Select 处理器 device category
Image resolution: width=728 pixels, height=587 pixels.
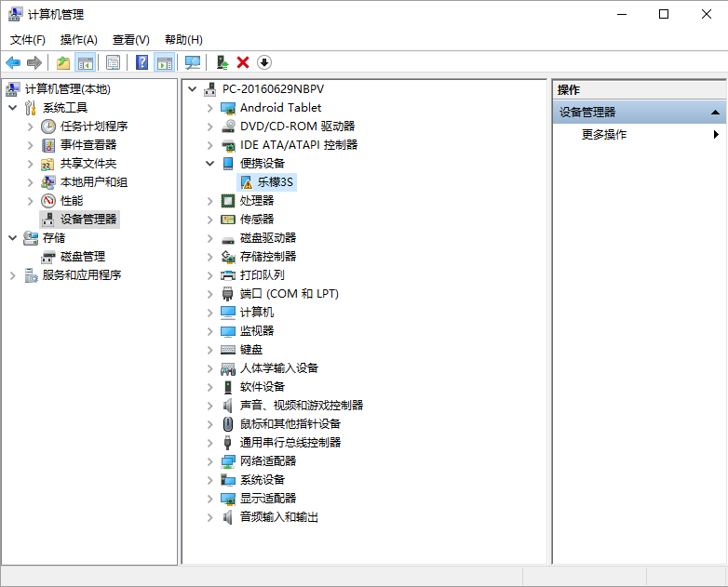(x=257, y=200)
